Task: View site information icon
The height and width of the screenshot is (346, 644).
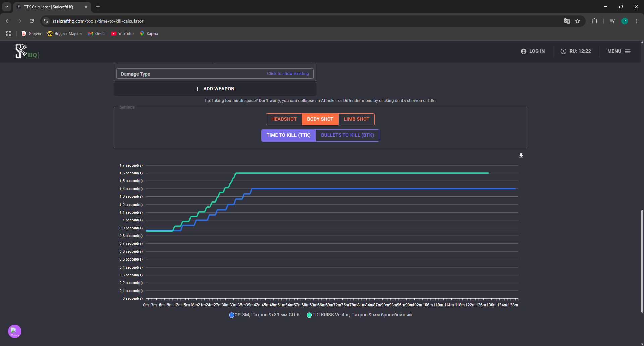Action: click(x=46, y=21)
